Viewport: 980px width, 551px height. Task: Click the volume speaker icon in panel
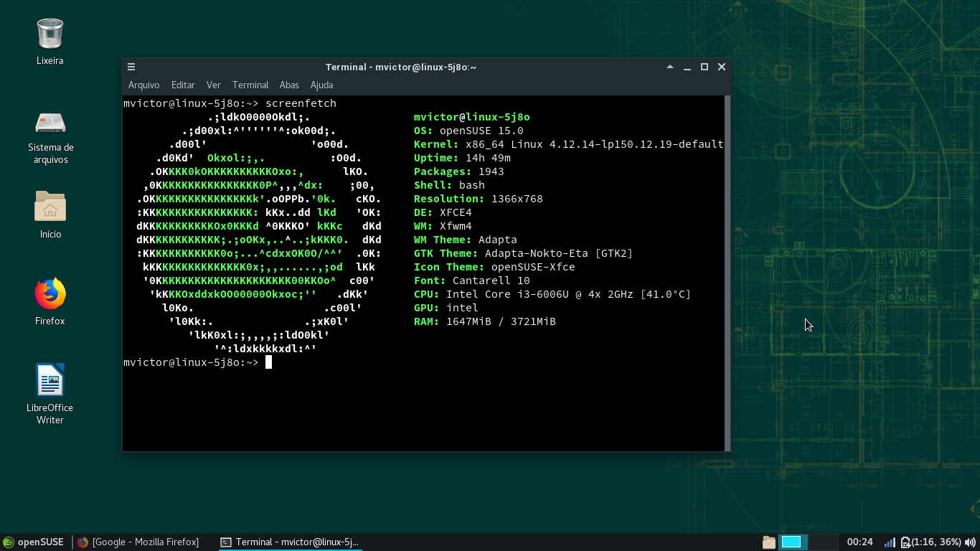pyautogui.click(x=970, y=542)
